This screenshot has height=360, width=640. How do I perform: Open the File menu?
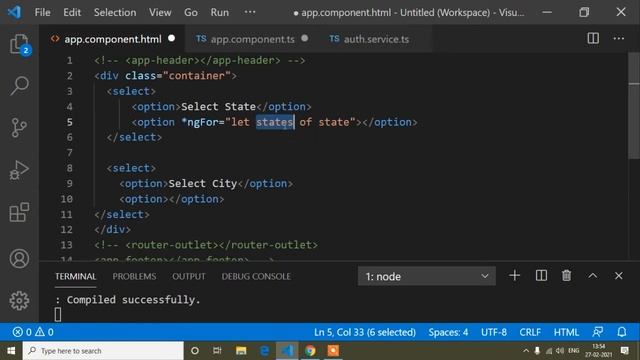click(x=42, y=12)
